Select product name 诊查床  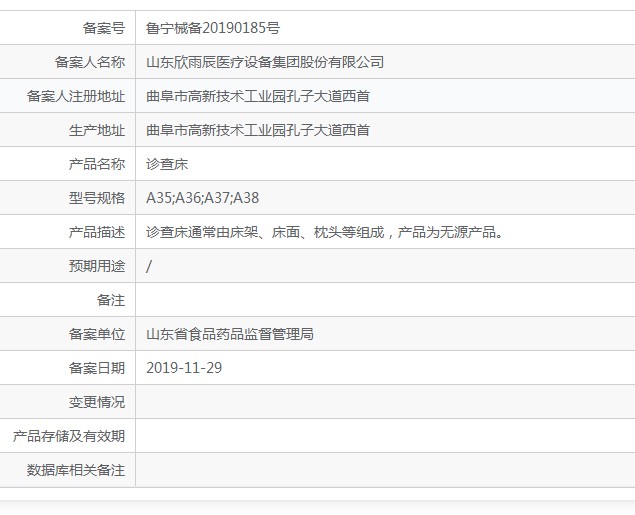167,164
